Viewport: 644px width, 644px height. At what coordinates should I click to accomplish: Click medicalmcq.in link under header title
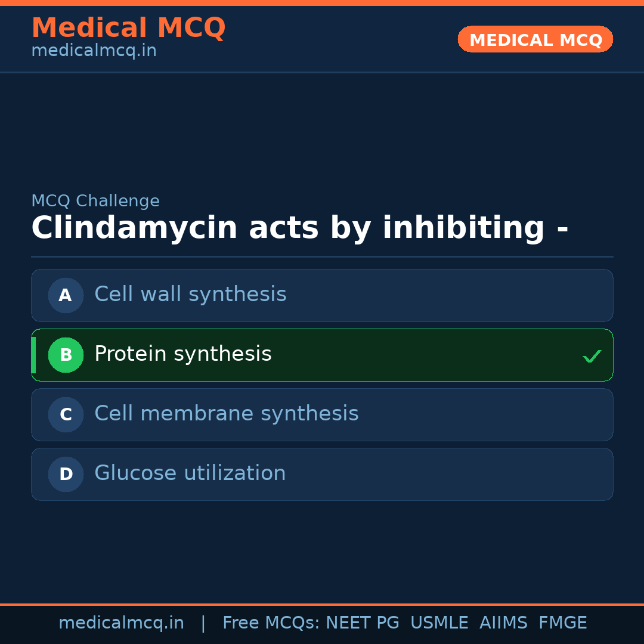[94, 51]
